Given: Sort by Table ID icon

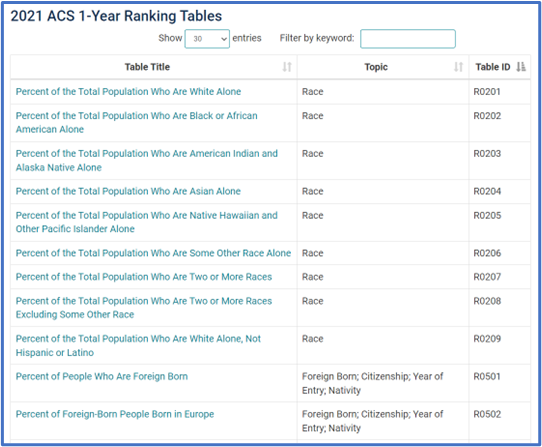Looking at the screenshot, I should tap(521, 67).
